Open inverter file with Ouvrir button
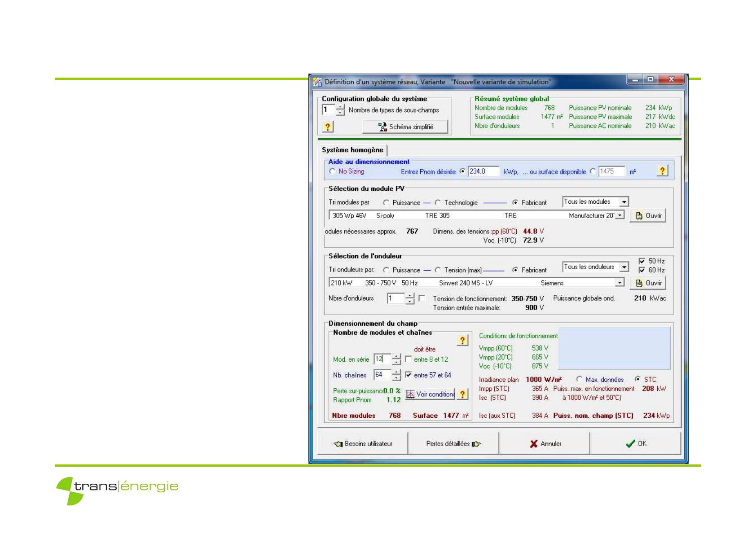756x534 pixels. coord(648,283)
